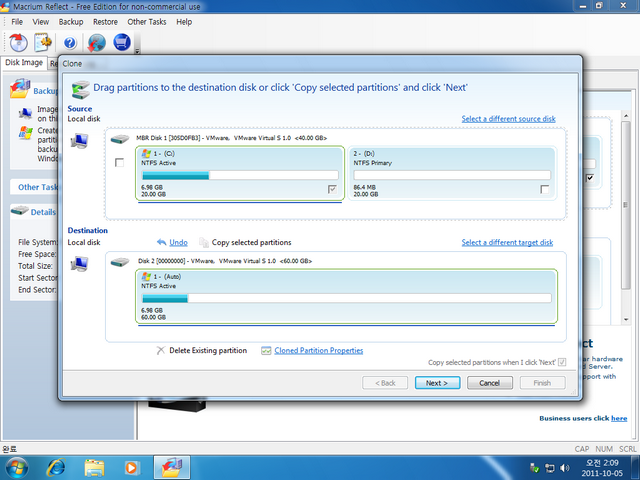Click the globe update check toolbar icon
This screenshot has height=480, width=640.
[96, 42]
